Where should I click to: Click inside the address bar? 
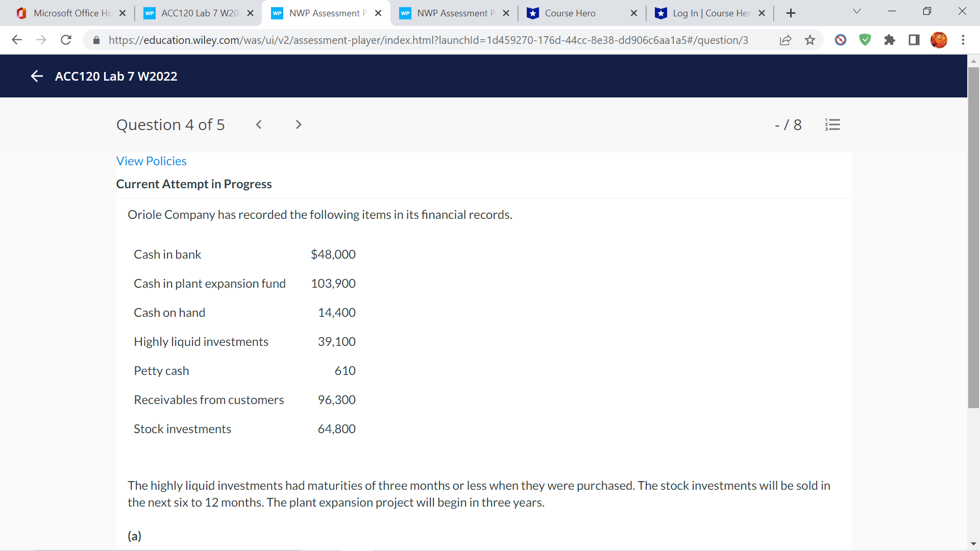point(357,40)
